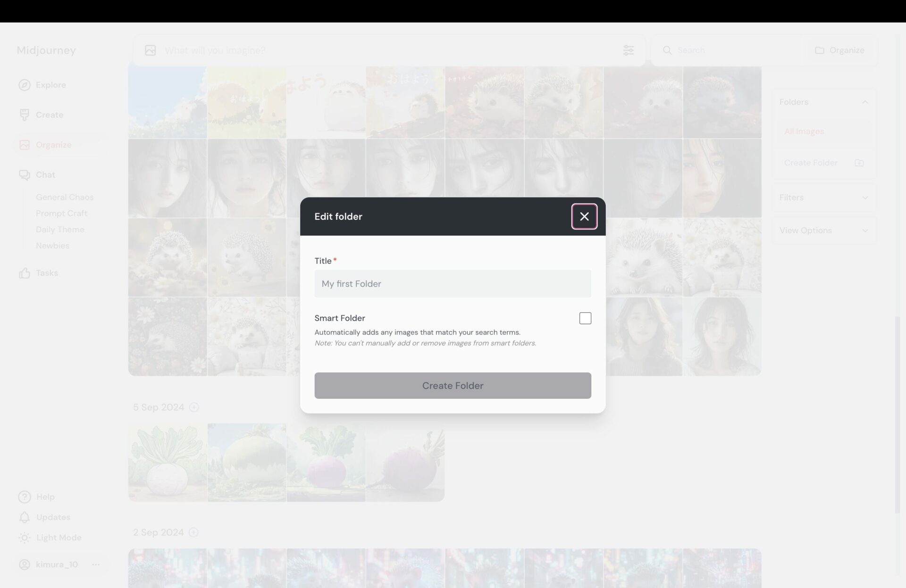Open kimura_10 account options ellipsis
Image resolution: width=906 pixels, height=588 pixels.
(96, 564)
